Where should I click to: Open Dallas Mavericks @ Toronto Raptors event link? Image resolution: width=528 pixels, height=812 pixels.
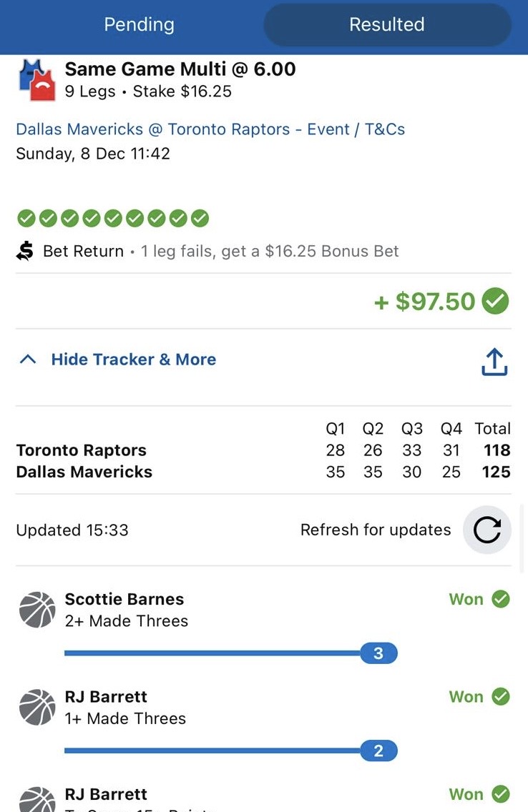(210, 129)
